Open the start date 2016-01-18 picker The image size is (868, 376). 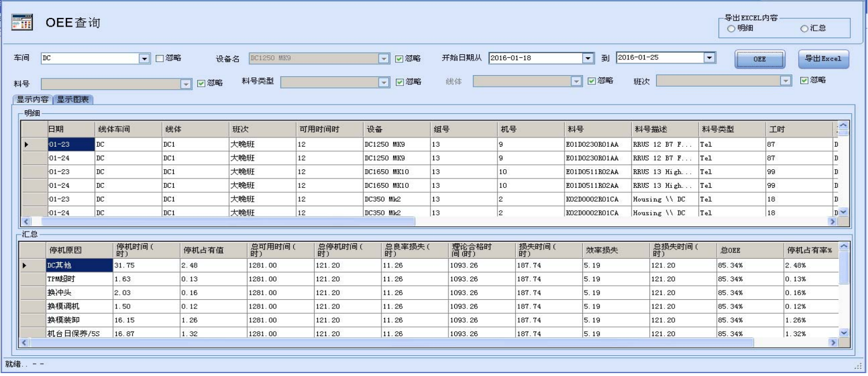point(588,58)
